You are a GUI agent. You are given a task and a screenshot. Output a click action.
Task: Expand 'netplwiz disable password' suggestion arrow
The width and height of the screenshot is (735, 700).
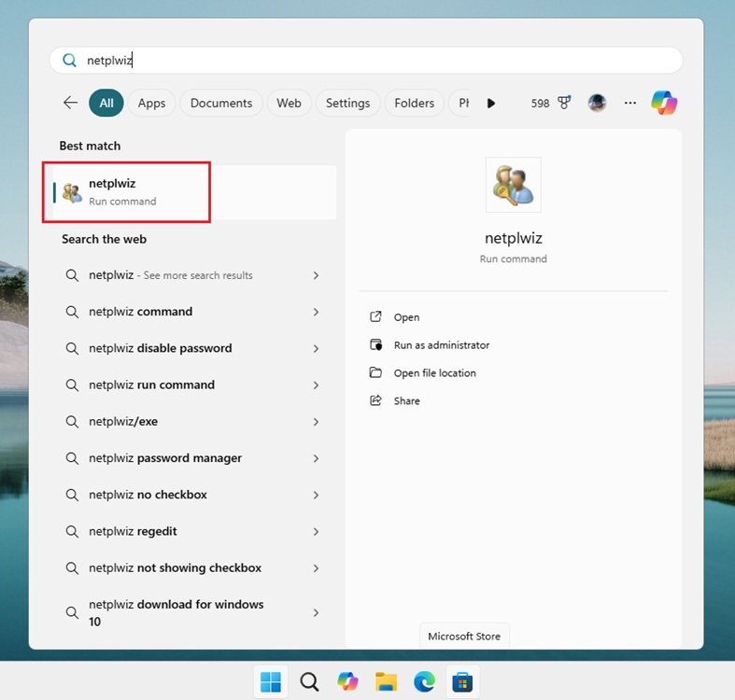pyautogui.click(x=316, y=348)
